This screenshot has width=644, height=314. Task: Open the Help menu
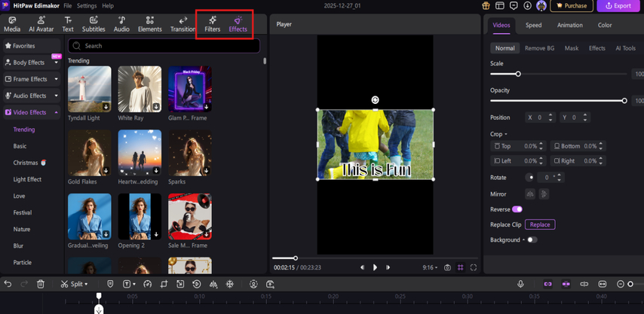coord(108,6)
